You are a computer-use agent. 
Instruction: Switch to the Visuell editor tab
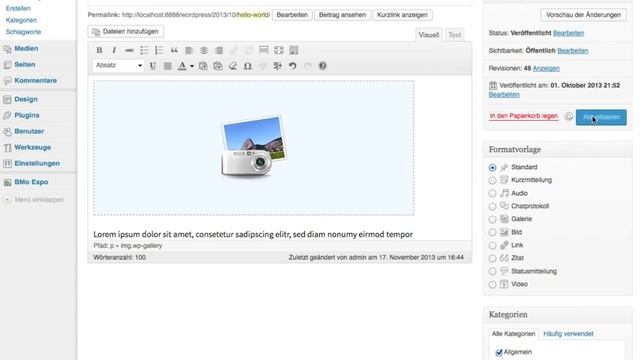[429, 35]
